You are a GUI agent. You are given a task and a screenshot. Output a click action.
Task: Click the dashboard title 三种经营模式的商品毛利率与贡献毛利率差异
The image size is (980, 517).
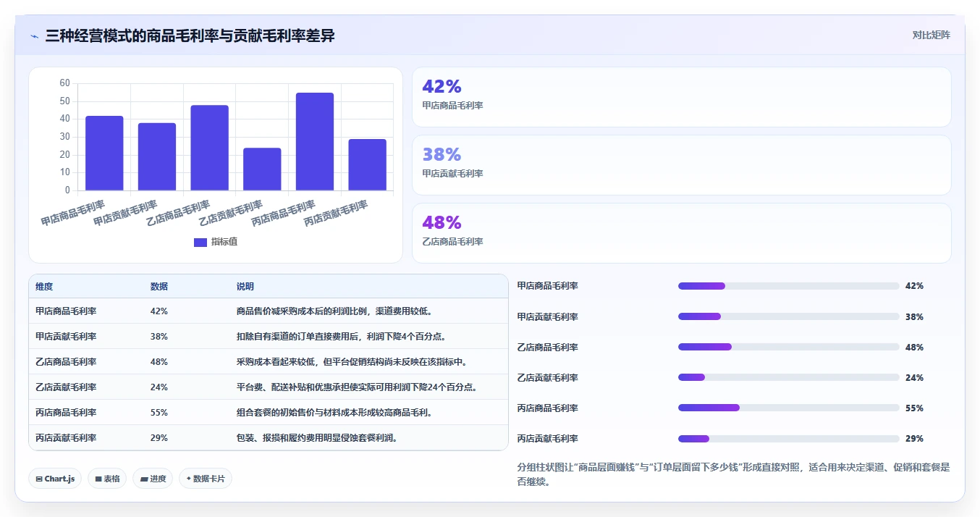(x=190, y=35)
